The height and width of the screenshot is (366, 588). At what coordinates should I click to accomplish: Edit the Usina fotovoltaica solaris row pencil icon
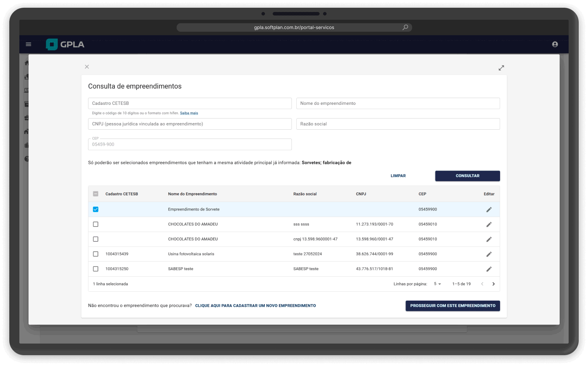point(489,254)
